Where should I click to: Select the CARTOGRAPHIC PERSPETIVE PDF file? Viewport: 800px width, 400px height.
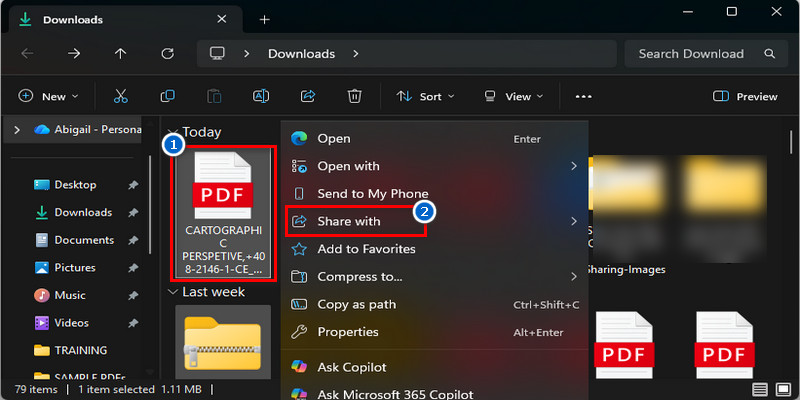[x=223, y=213]
